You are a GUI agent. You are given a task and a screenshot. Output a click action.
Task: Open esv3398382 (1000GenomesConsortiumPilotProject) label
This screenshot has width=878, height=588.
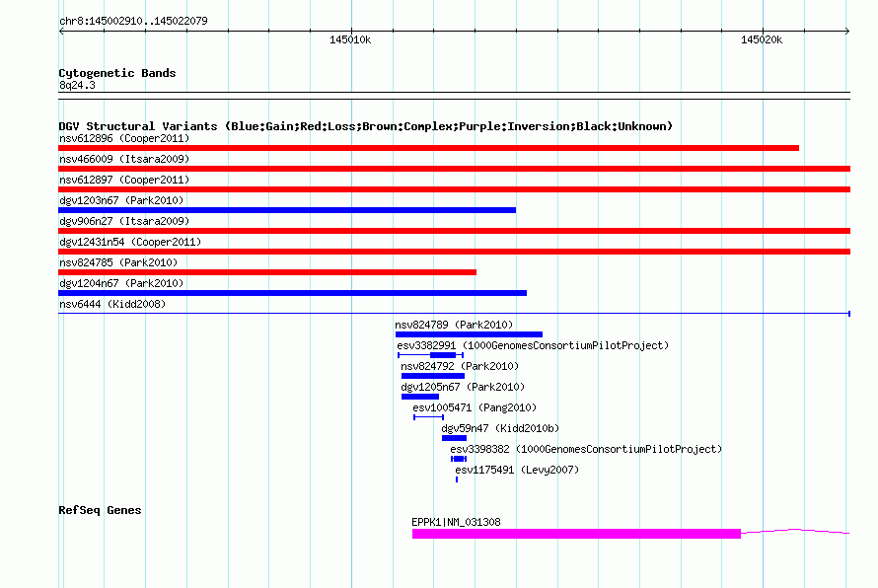586,449
